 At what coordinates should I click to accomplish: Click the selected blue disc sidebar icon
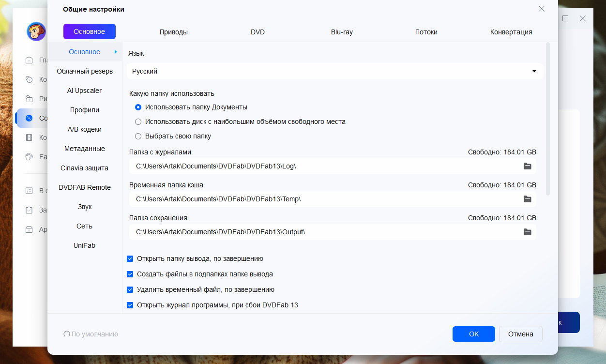point(29,118)
